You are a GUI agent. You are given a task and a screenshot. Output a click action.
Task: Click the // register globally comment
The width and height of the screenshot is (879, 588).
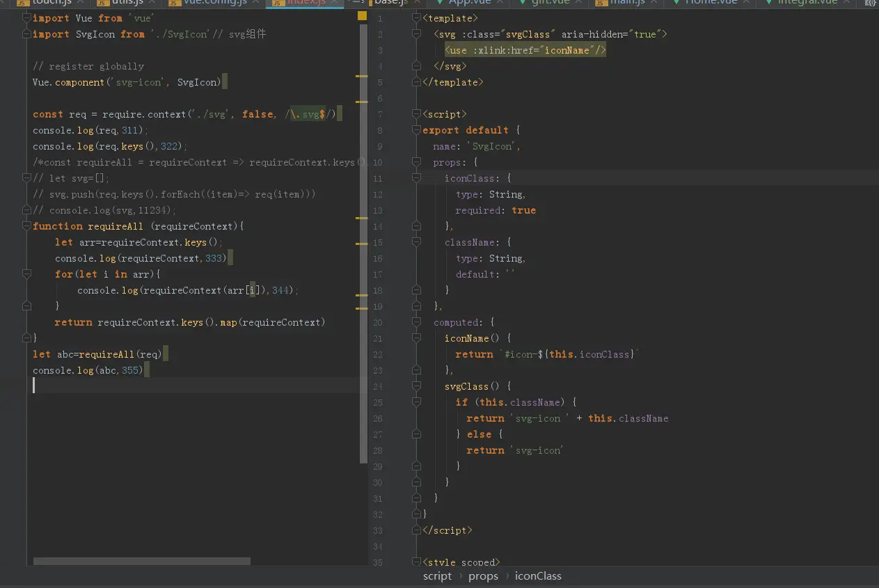[x=88, y=66]
